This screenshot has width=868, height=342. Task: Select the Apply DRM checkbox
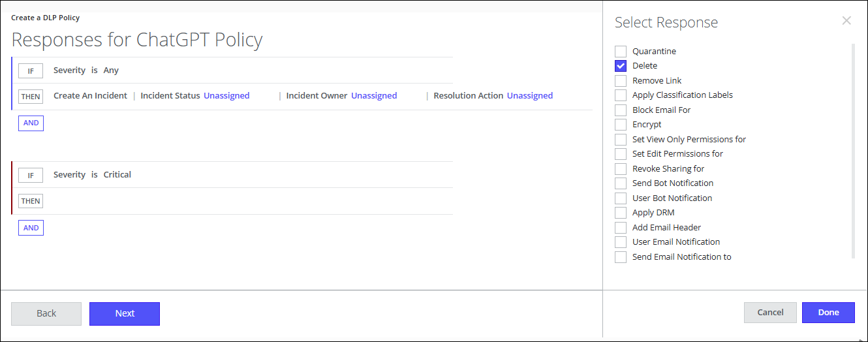(621, 213)
